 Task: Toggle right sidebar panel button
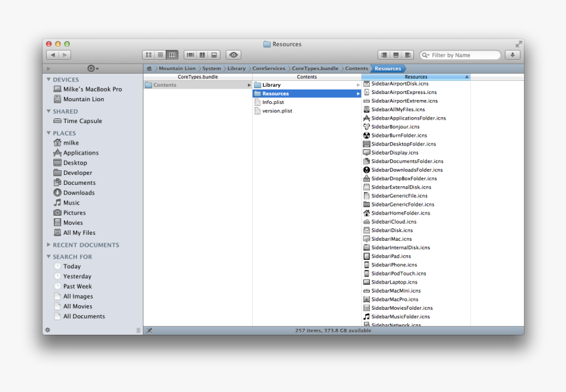[408, 55]
